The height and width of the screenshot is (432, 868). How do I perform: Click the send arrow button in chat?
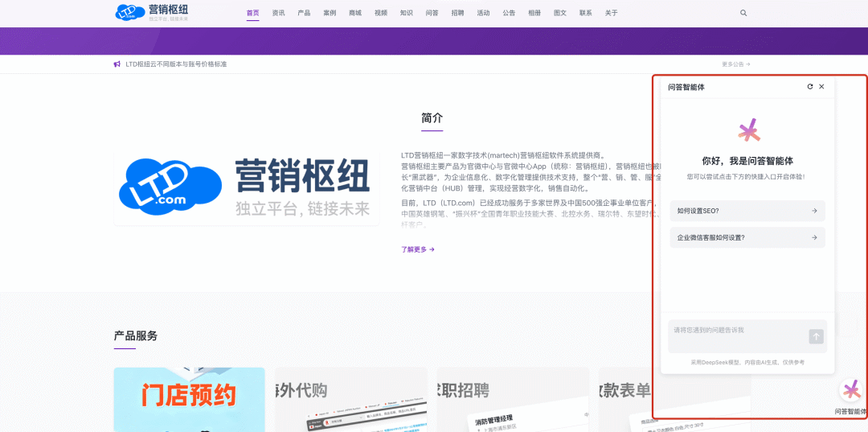tap(816, 336)
